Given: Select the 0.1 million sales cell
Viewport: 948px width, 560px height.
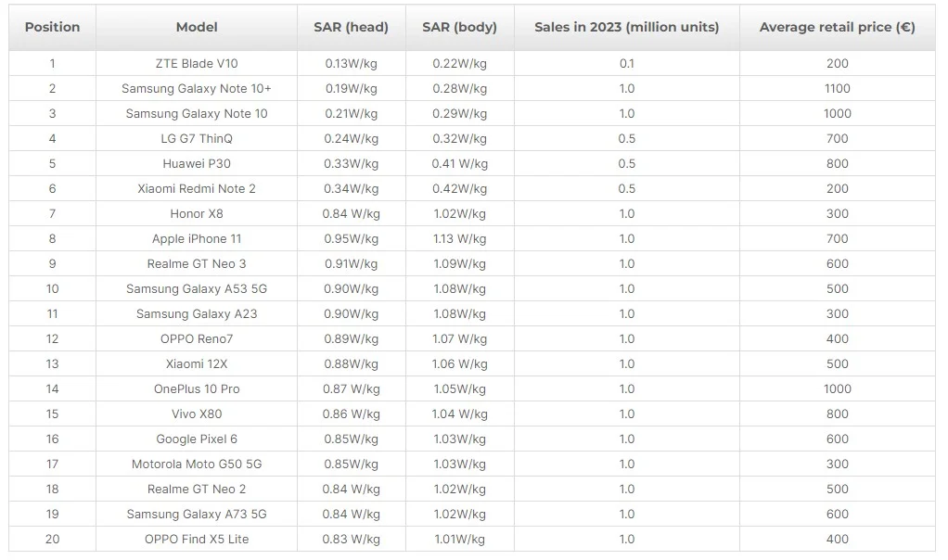Looking at the screenshot, I should pyautogui.click(x=626, y=64).
